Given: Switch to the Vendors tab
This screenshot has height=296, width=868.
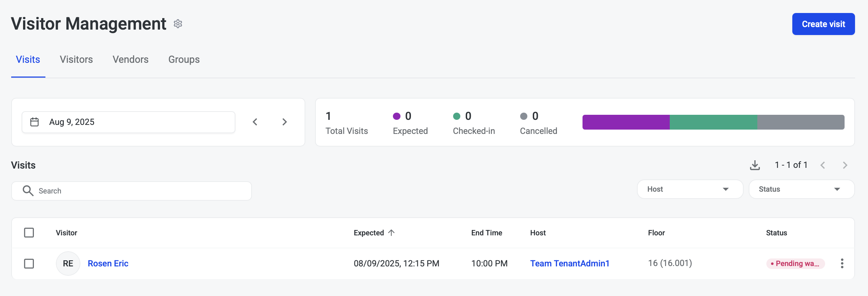Looking at the screenshot, I should [130, 60].
